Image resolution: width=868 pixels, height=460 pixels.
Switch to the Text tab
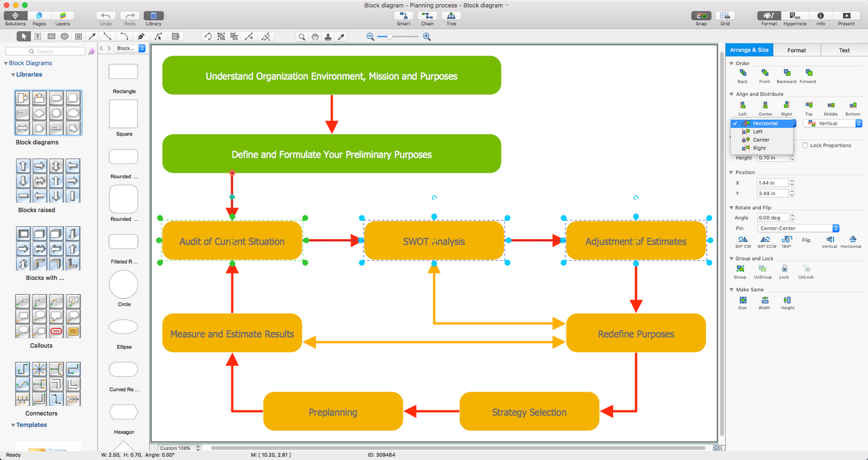coord(844,49)
